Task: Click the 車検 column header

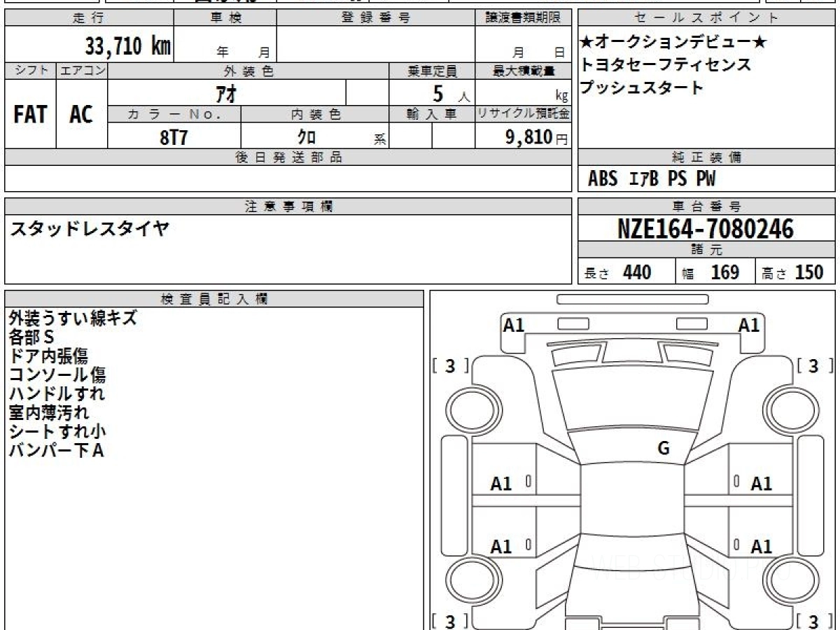Action: pyautogui.click(x=225, y=18)
